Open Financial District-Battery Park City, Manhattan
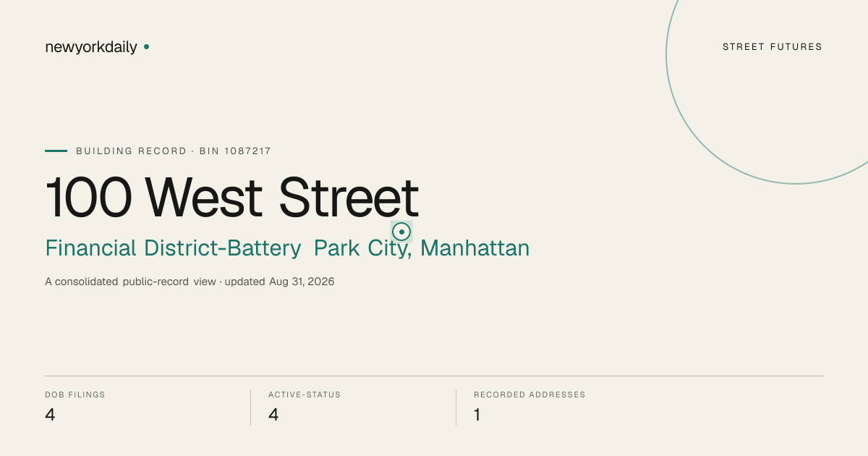Image resolution: width=868 pixels, height=456 pixels. pos(287,248)
